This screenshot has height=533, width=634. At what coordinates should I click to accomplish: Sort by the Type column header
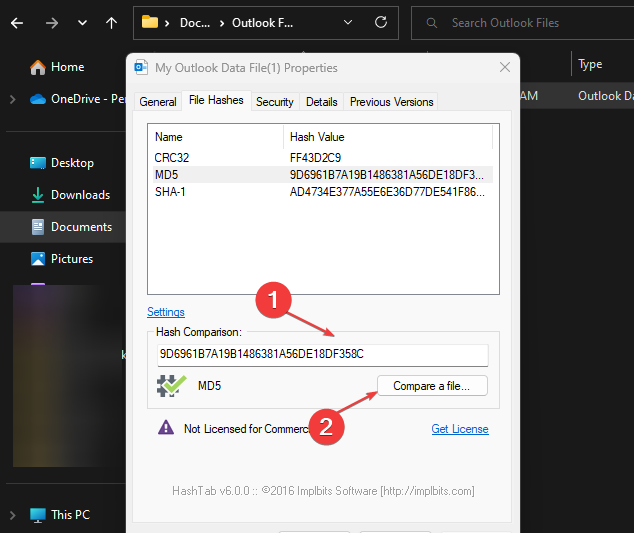[x=590, y=64]
